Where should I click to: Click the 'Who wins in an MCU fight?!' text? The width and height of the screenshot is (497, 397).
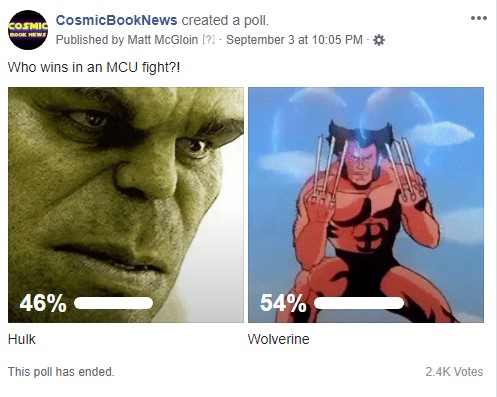point(94,68)
